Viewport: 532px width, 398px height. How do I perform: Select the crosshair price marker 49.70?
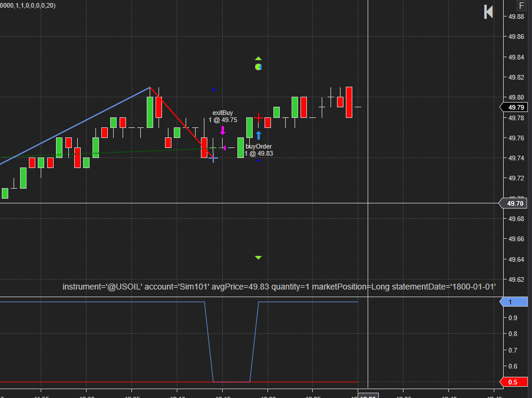513,203
